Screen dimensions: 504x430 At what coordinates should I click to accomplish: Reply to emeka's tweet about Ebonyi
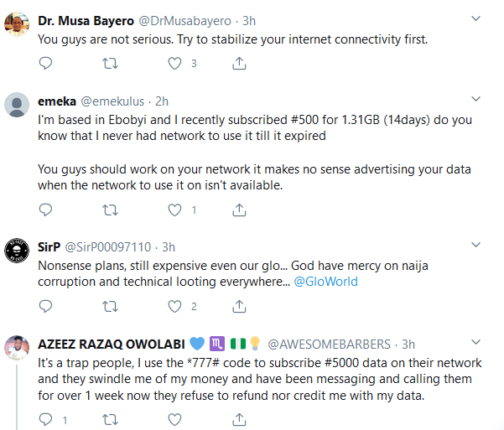click(x=46, y=210)
